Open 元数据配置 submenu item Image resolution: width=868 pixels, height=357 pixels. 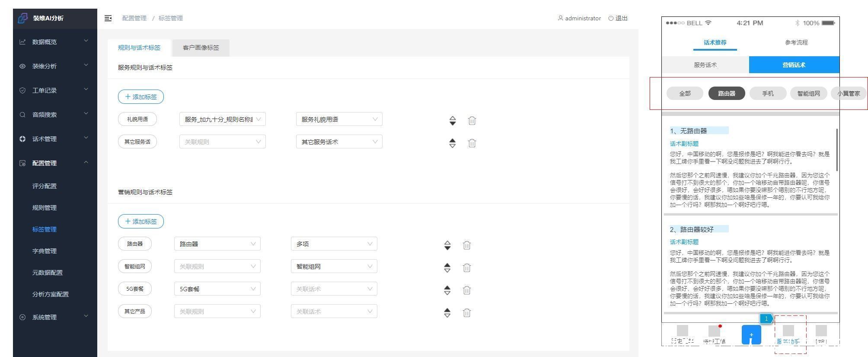[x=48, y=273]
